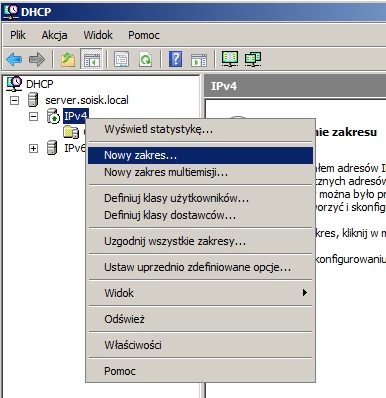Click the single monitor toolbar icon
The image size is (386, 398).
click(230, 59)
